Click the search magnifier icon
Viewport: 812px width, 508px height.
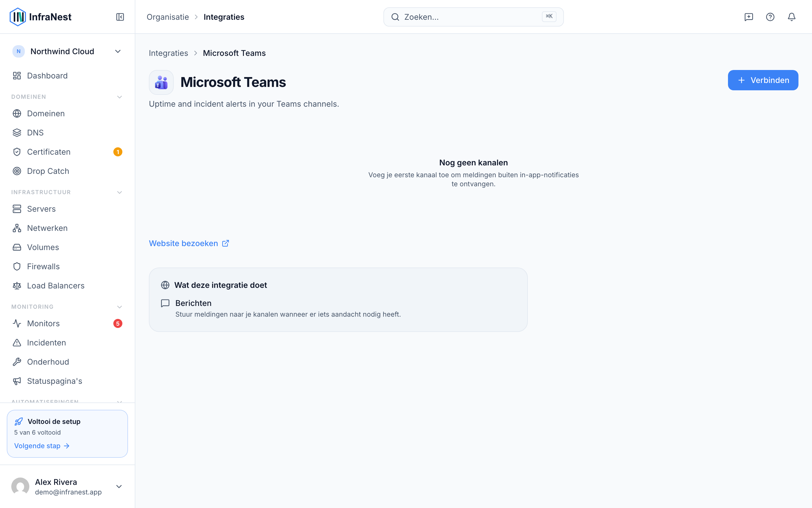pos(395,17)
